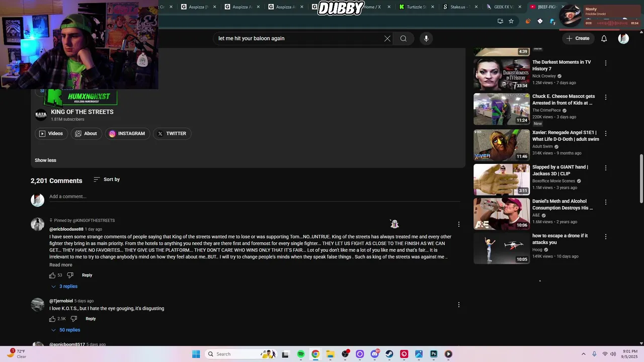Start voice search with the microphone
This screenshot has width=644, height=362.
(x=426, y=38)
